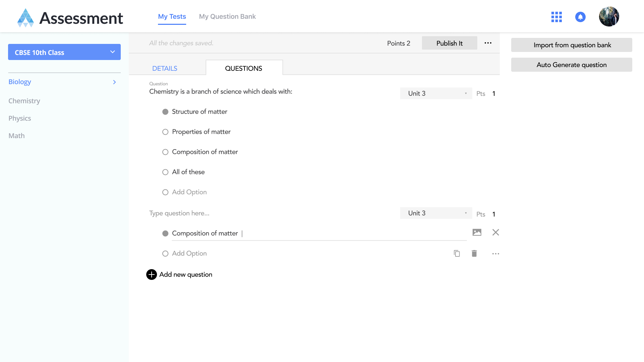Delete the second question with the trash icon
The width and height of the screenshot is (644, 362).
[474, 253]
